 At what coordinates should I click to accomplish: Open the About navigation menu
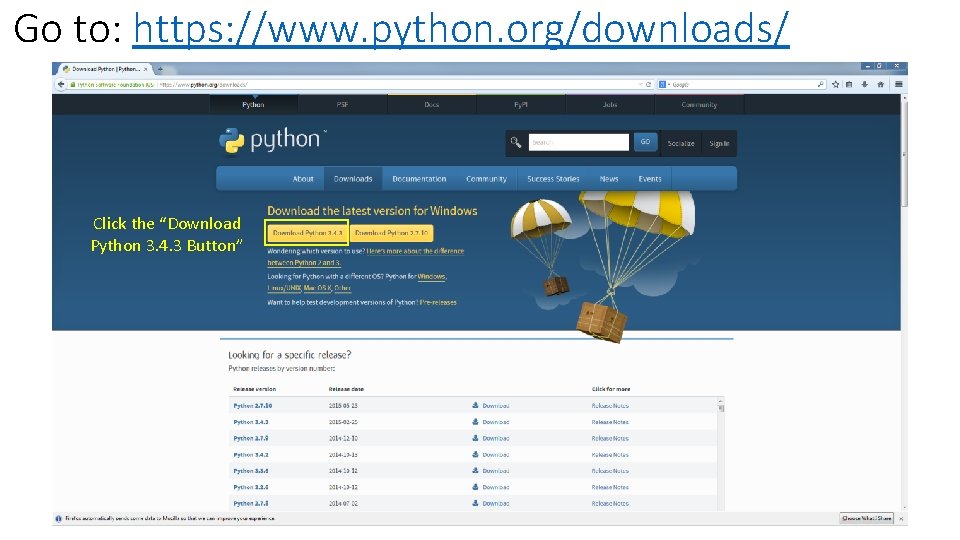[303, 179]
